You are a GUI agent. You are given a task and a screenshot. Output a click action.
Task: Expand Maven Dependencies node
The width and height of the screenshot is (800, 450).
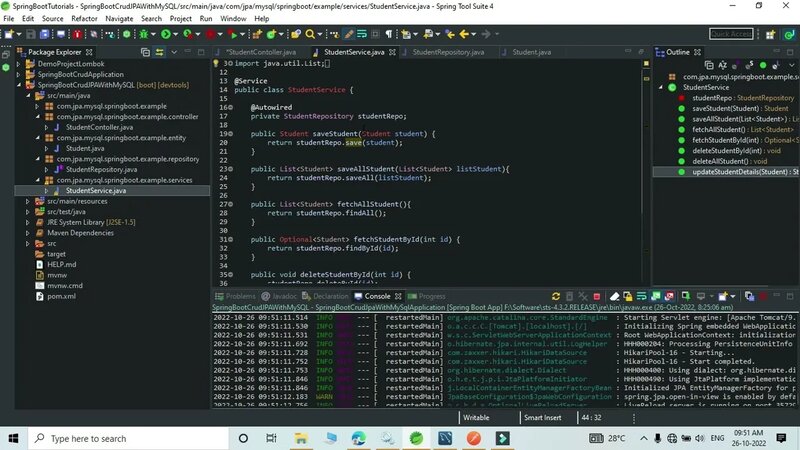point(28,233)
